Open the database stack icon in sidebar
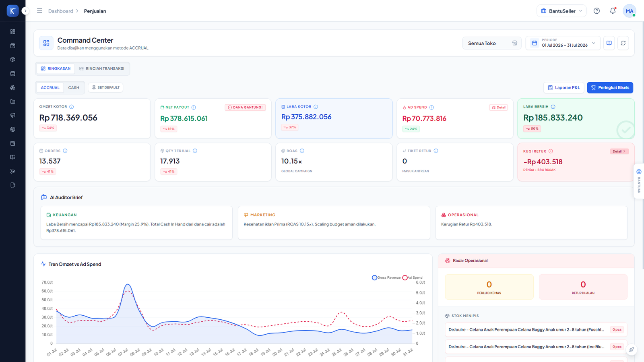Viewport: 644px width, 362px height. click(12, 74)
